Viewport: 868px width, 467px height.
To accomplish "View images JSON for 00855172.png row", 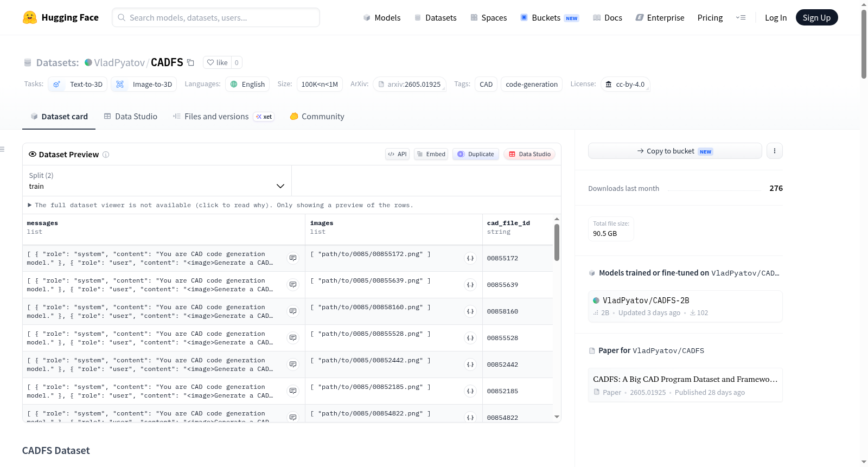I will [470, 258].
